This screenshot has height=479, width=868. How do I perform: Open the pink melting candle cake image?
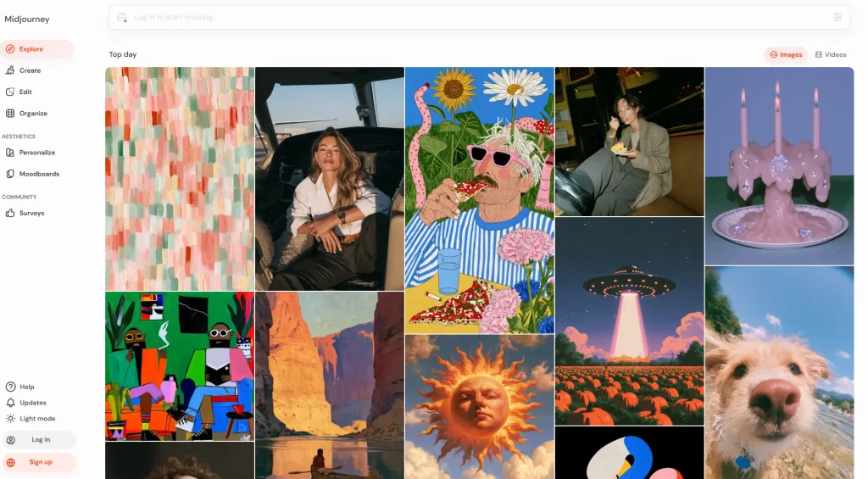click(780, 166)
